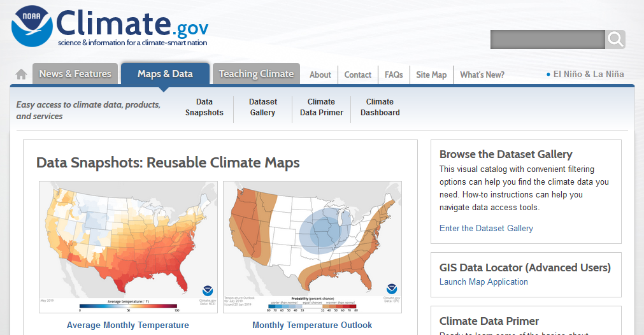Viewport: 644px width, 335px height.
Task: Open the Climate Data Primer submenu item
Action: point(322,107)
